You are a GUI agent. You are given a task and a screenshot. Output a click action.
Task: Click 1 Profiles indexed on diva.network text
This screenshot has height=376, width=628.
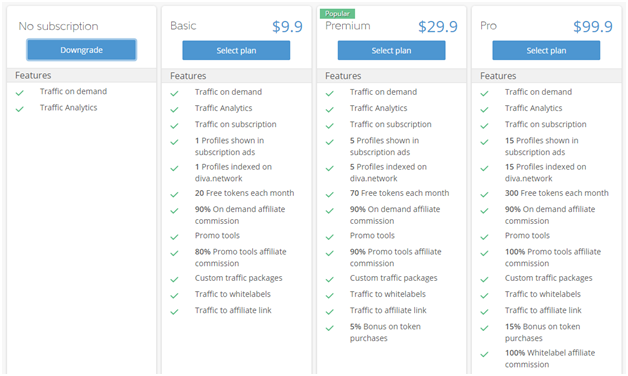coord(233,173)
